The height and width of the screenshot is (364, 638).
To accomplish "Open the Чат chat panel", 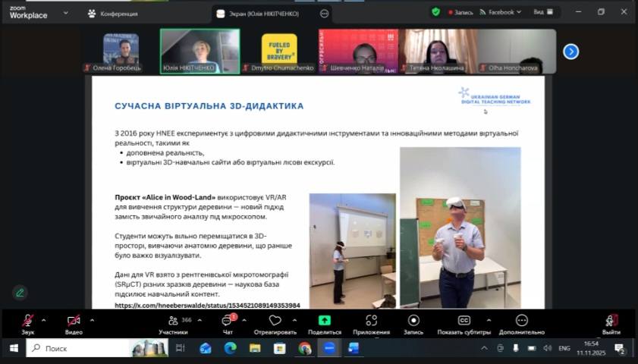I will click(228, 321).
